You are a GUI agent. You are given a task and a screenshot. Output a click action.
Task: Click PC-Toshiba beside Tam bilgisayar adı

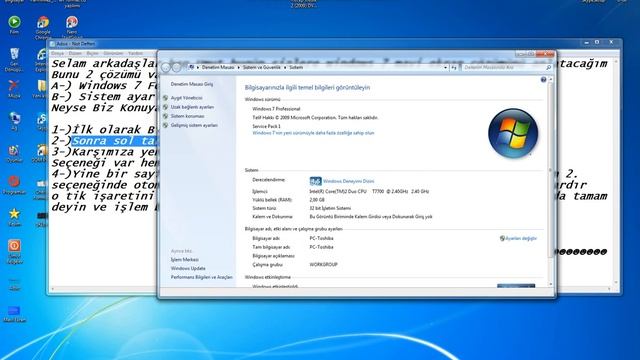point(322,247)
